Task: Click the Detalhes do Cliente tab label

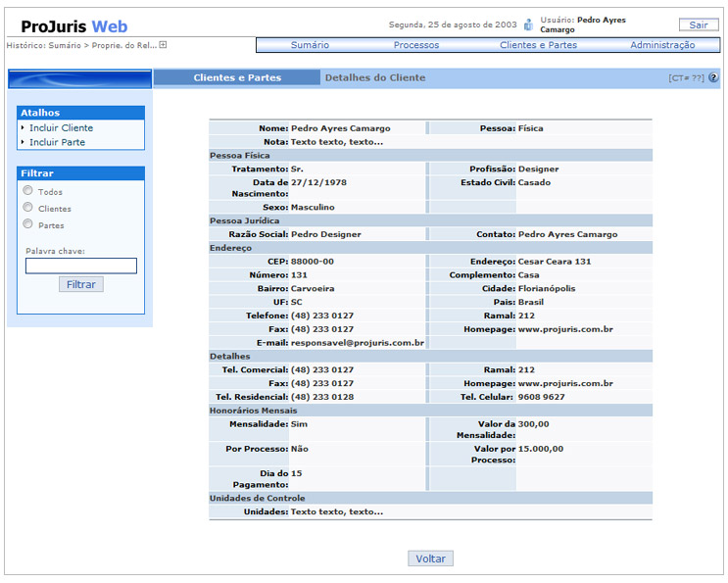Action: point(375,77)
